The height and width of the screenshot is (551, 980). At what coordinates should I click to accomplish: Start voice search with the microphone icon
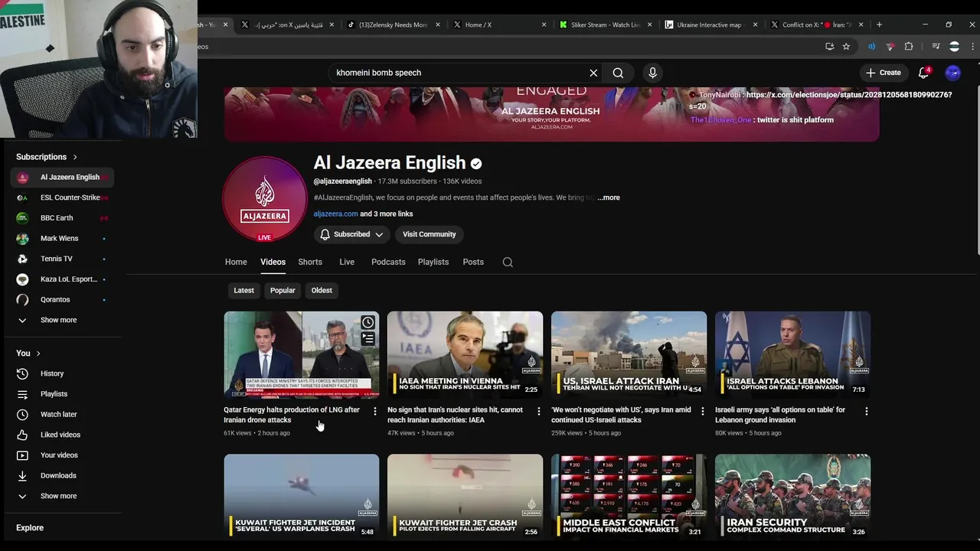click(x=652, y=73)
